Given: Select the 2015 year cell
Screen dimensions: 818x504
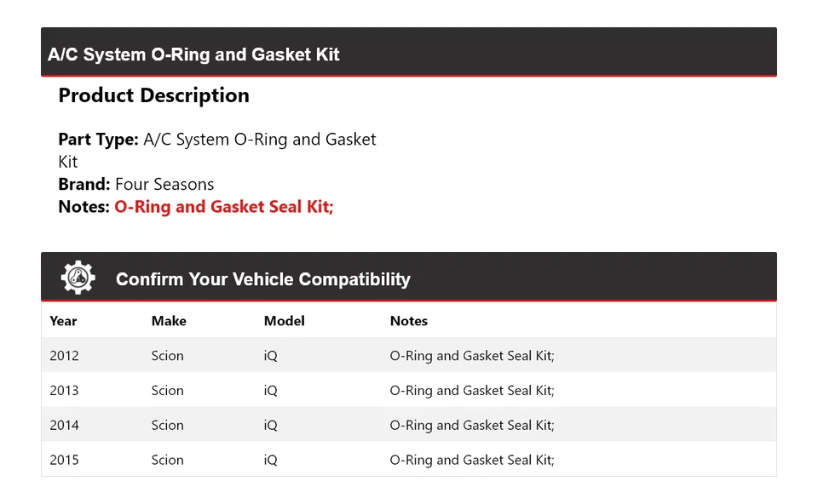Looking at the screenshot, I should coord(64,460).
